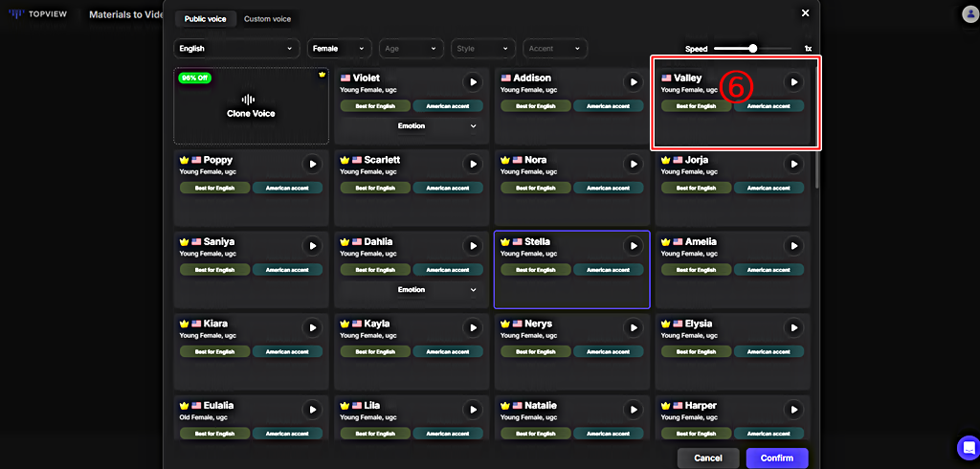Image resolution: width=980 pixels, height=469 pixels.
Task: Expand Dahlia's Emotion dropdown
Action: [412, 289]
